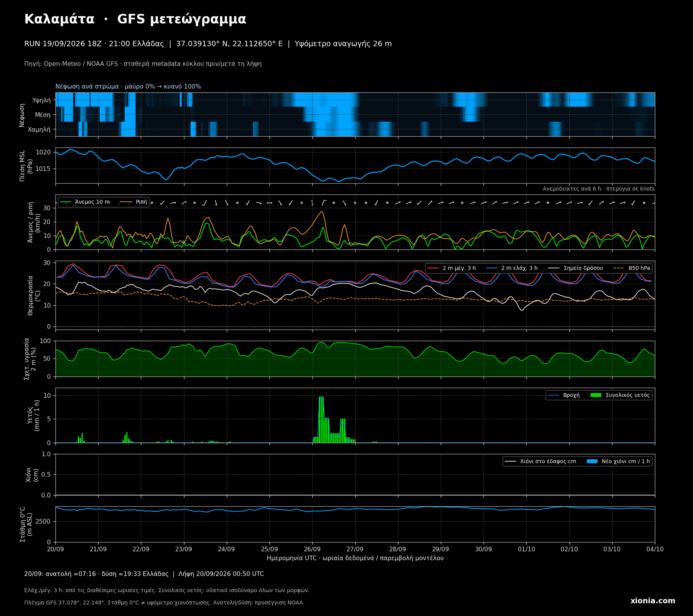Click the 'Καλαμάτα · GFS μετεώγραμμα' title
The image size is (693, 616).
(135, 19)
